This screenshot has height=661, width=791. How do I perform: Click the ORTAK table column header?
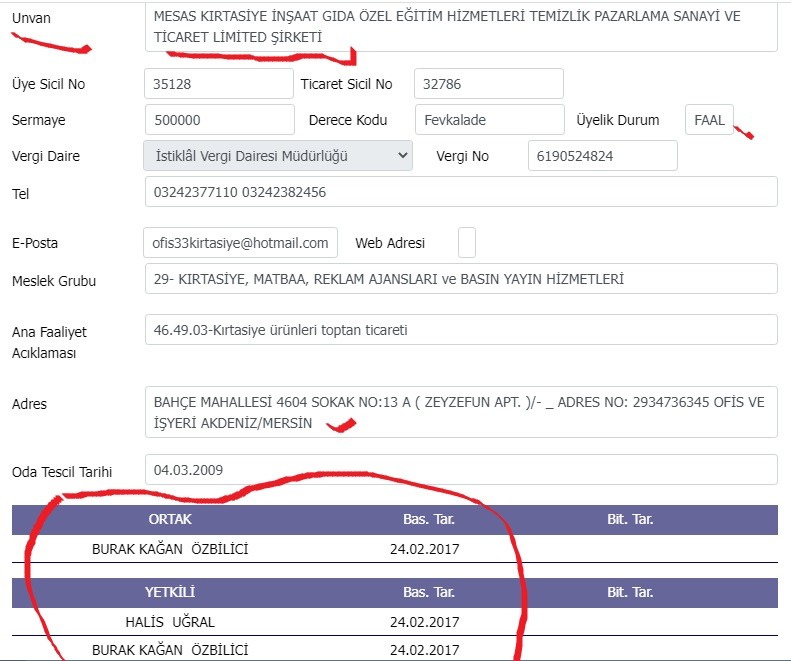click(x=170, y=519)
